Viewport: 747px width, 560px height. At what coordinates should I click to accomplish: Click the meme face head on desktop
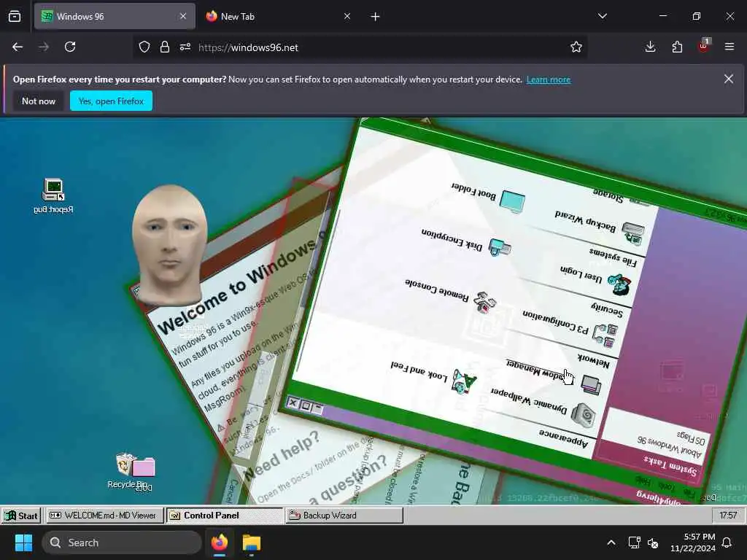[x=169, y=244]
